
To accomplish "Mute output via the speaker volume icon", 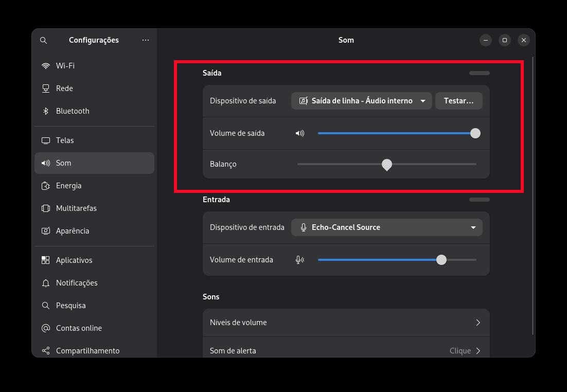I will click(300, 133).
